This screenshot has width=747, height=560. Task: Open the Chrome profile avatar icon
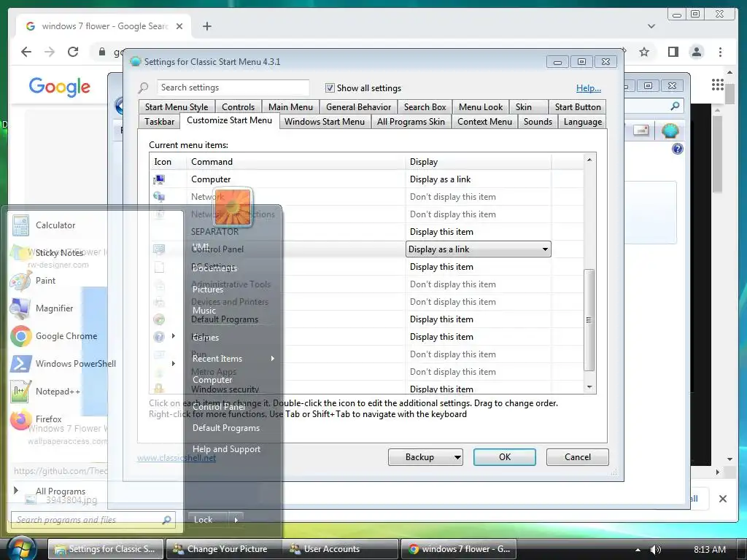click(697, 52)
